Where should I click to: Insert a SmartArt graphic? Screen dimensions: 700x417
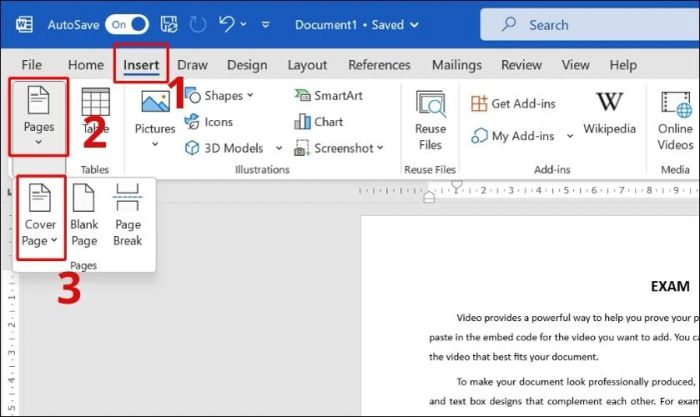click(328, 96)
